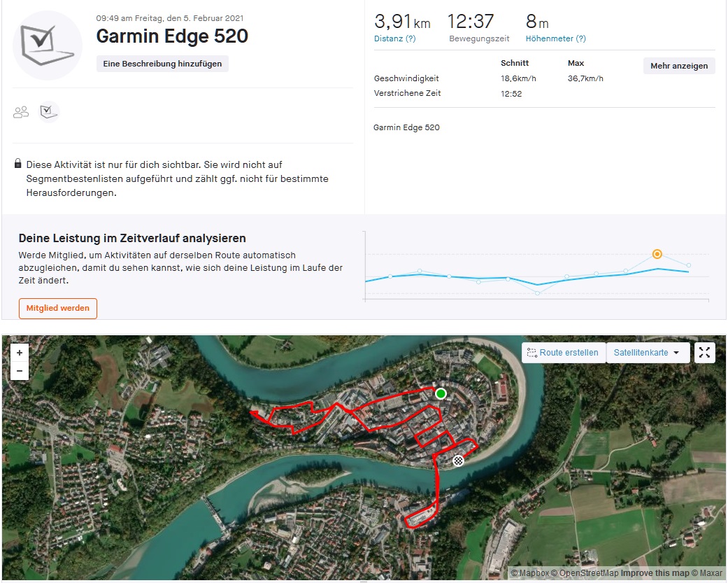Click the privacy lock icon
Viewport: 728px width, 583px height.
point(17,164)
